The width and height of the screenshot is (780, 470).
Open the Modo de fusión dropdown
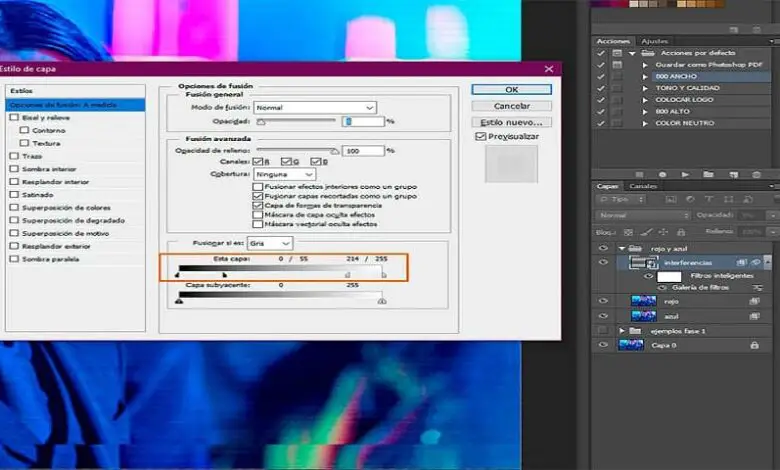click(x=315, y=107)
